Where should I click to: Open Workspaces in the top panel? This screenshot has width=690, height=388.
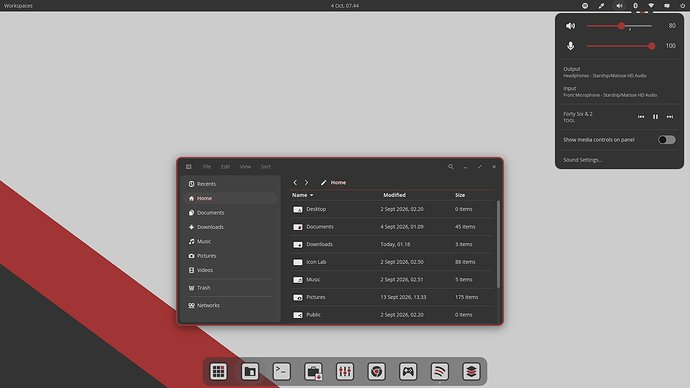[18, 6]
